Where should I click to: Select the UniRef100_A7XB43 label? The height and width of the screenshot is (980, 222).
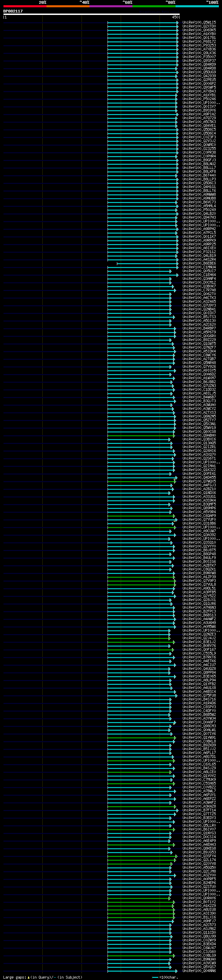click(x=199, y=91)
